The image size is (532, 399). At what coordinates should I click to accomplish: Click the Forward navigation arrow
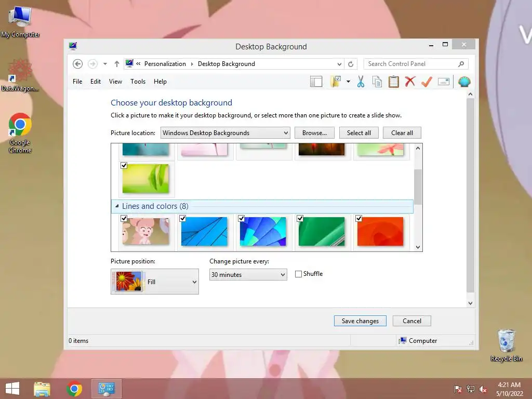[92, 64]
